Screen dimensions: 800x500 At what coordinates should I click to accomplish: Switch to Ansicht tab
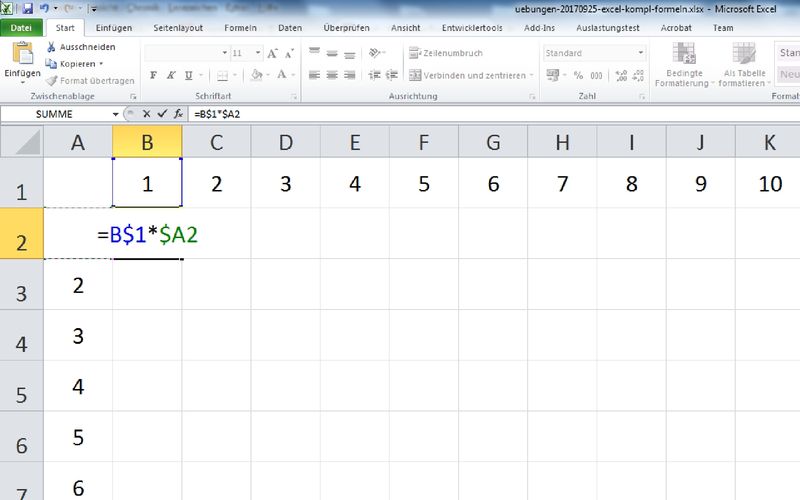[406, 28]
